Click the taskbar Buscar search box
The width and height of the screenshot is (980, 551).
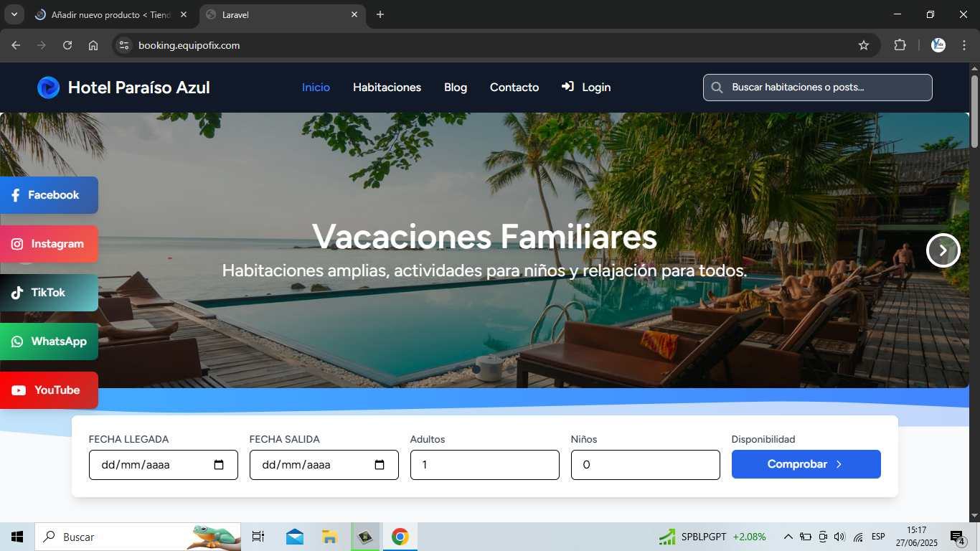[138, 537]
